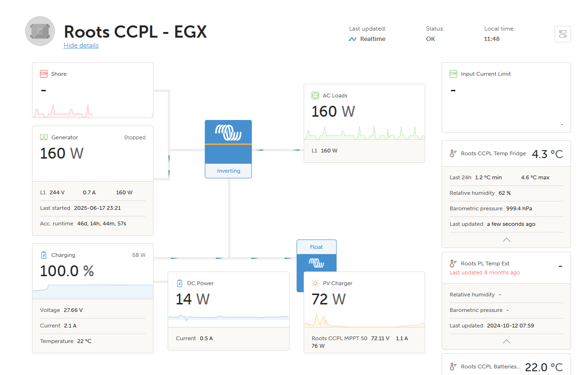
Task: Click the Last updated 8 months ago warning
Action: pos(484,272)
